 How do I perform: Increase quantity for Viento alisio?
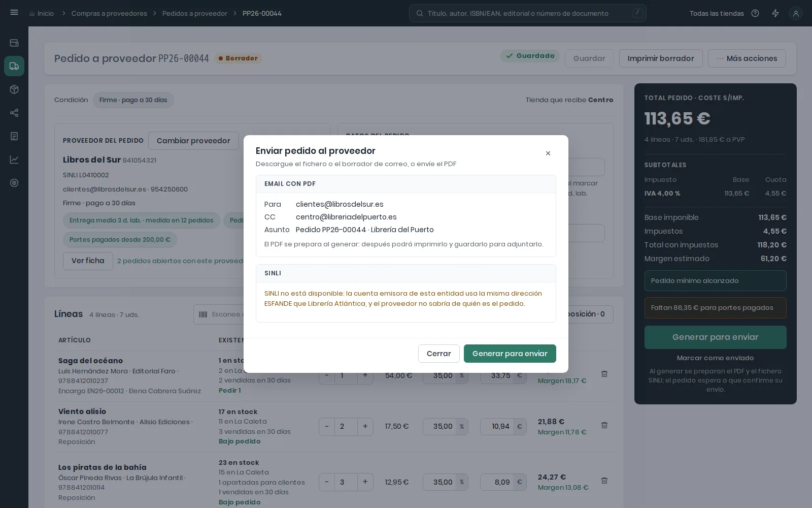pos(365,427)
